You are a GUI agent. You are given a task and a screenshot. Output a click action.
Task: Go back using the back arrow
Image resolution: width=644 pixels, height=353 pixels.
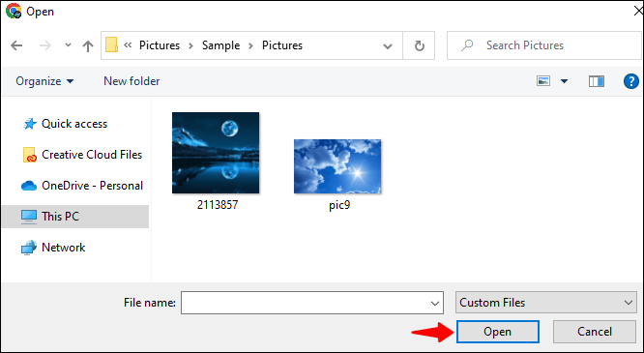[16, 45]
